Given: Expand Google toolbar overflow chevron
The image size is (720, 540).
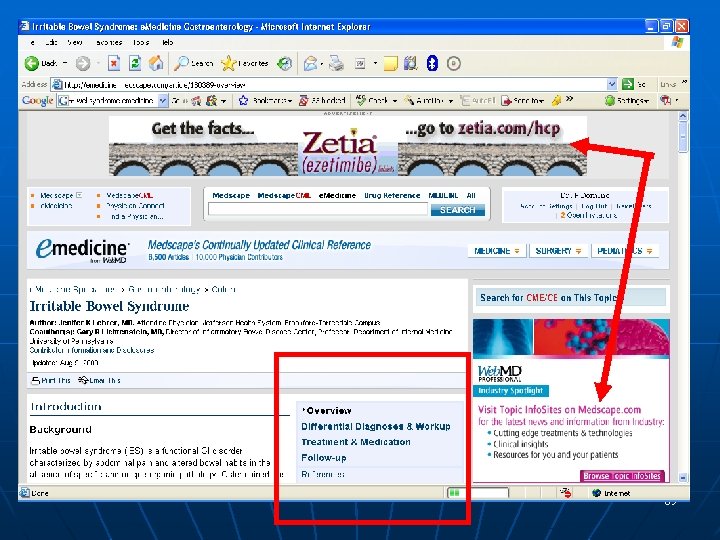Looking at the screenshot, I should click(x=570, y=99).
